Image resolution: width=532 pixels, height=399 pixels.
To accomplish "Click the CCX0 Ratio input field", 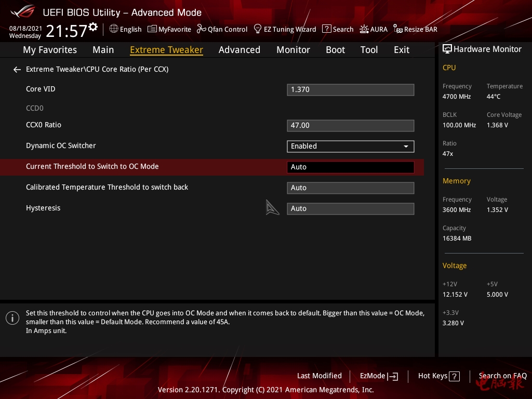I will click(350, 126).
